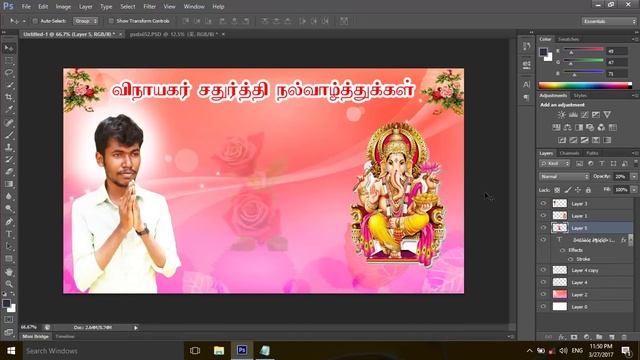This screenshot has height=360, width=640.
Task: Select the Zoom tool in toolbox
Action: (x=9, y=284)
